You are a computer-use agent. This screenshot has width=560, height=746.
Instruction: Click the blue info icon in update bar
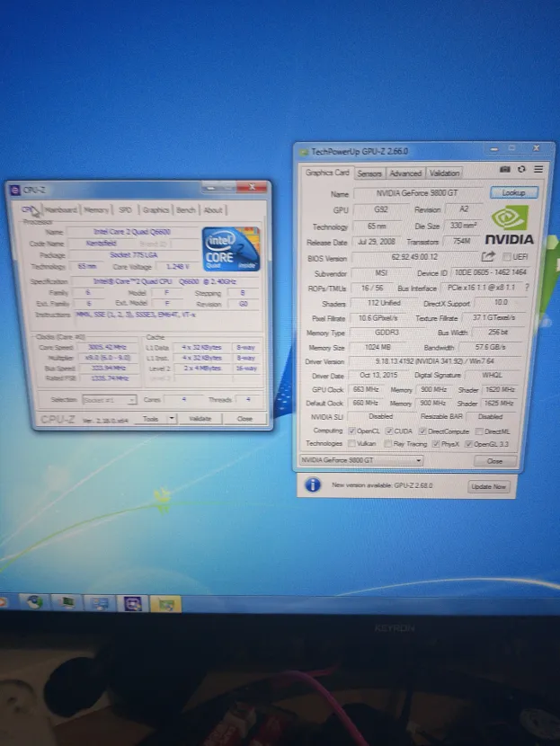313,485
